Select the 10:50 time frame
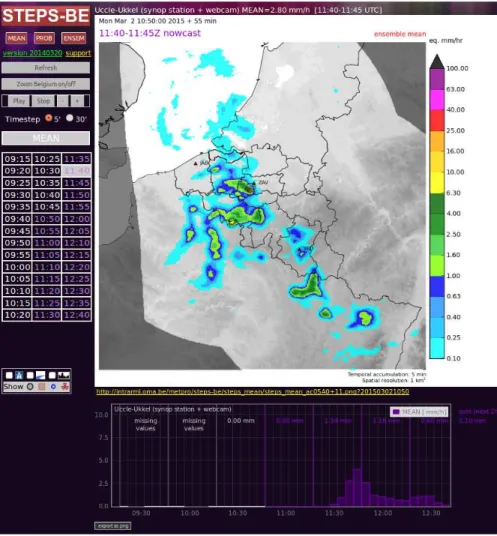 point(47,219)
